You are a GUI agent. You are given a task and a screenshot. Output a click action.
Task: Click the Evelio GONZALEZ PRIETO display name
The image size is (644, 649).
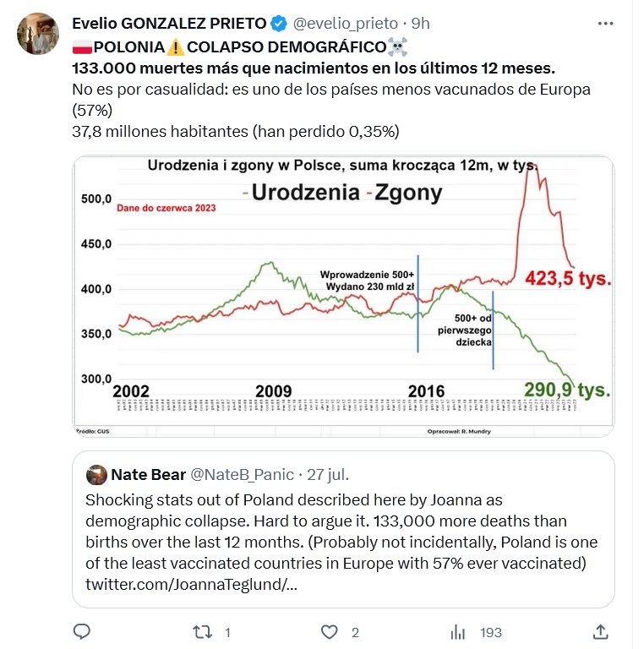(169, 23)
